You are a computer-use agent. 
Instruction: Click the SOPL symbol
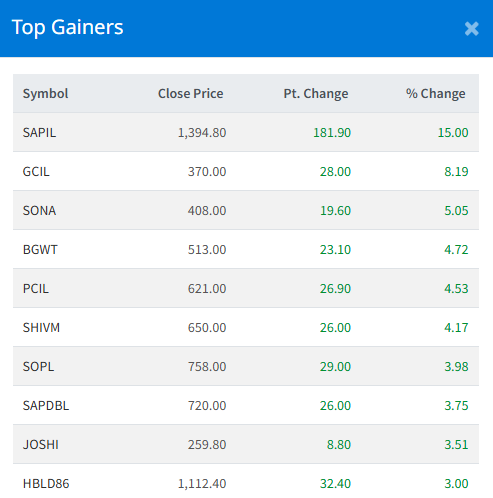(38, 367)
